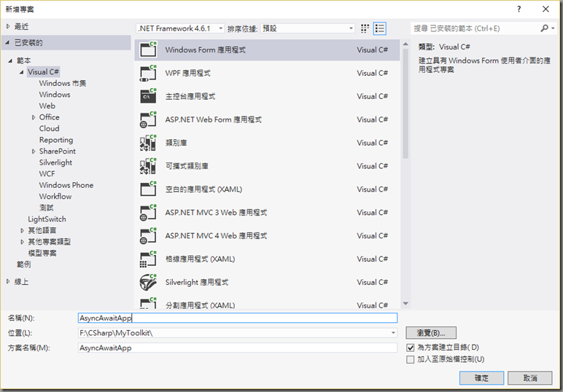Viewport: 563px width, 392px height.
Task: Expand the 最近 section
Action: click(8, 26)
